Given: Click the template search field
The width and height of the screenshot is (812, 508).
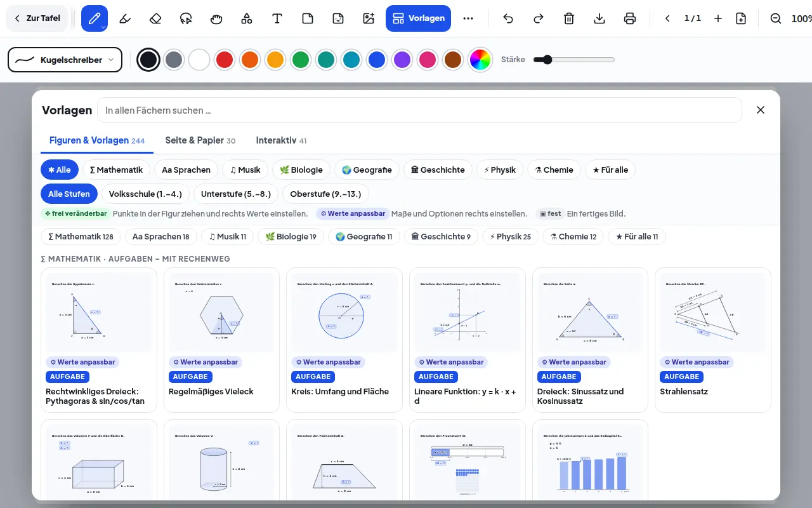Looking at the screenshot, I should (419, 110).
